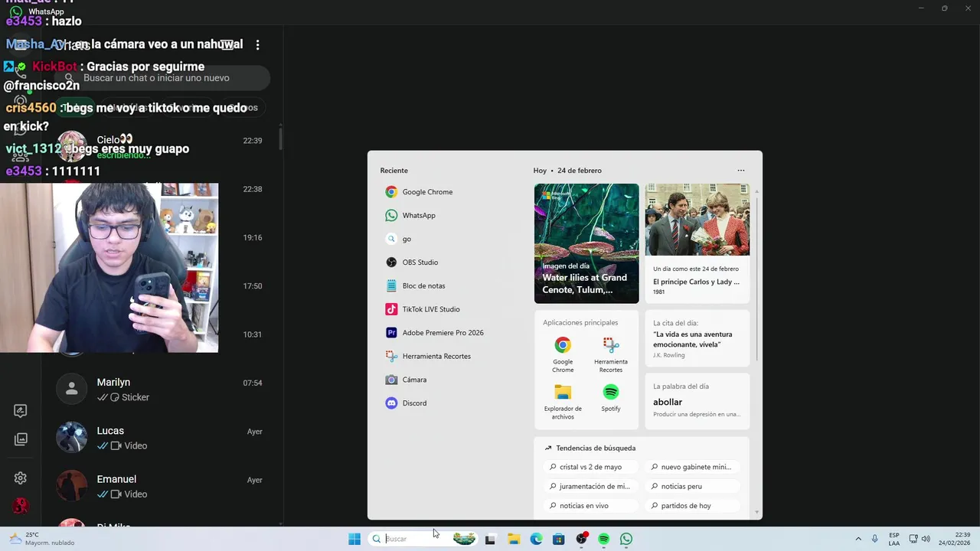Search trending 'partidos de hoy'
The width and height of the screenshot is (980, 551).
(x=693, y=506)
